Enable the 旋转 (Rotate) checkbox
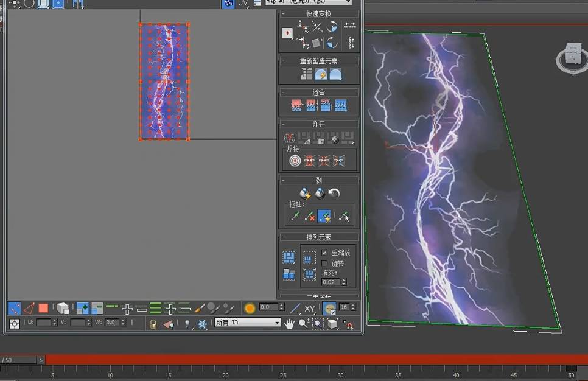This screenshot has height=381, width=588. coord(324,263)
